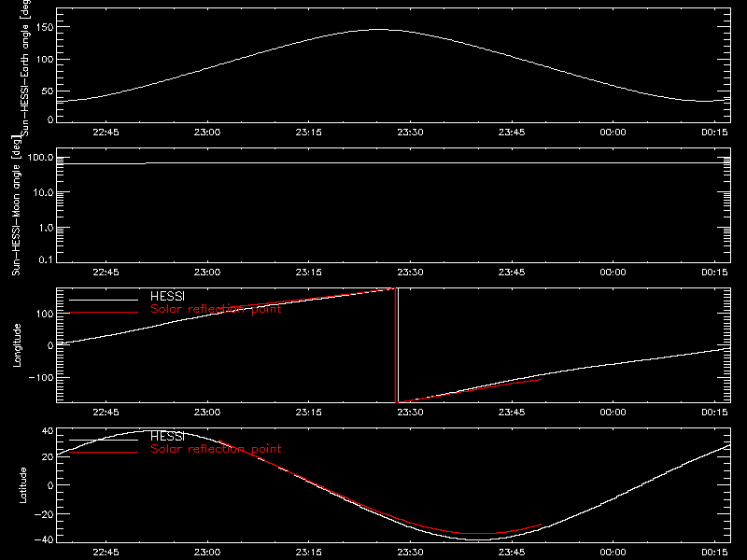The image size is (747, 560).
Task: Click the 50 tick on Earth angle plot
Action: [x=48, y=91]
